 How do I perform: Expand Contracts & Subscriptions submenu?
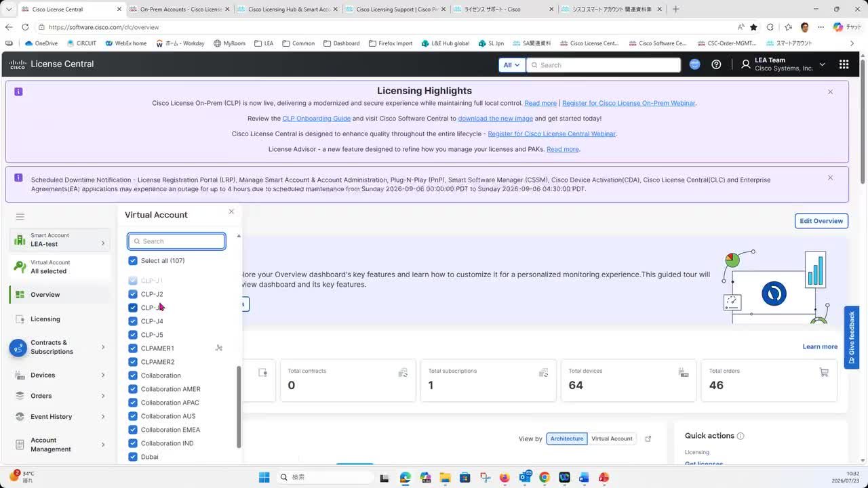point(103,347)
